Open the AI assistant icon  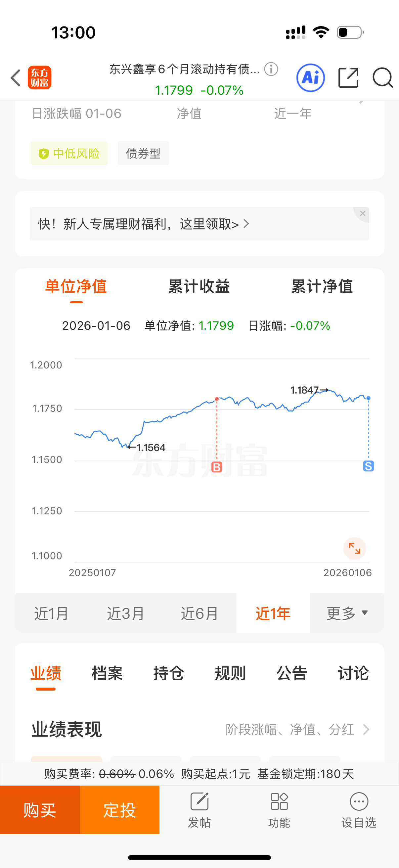point(310,78)
